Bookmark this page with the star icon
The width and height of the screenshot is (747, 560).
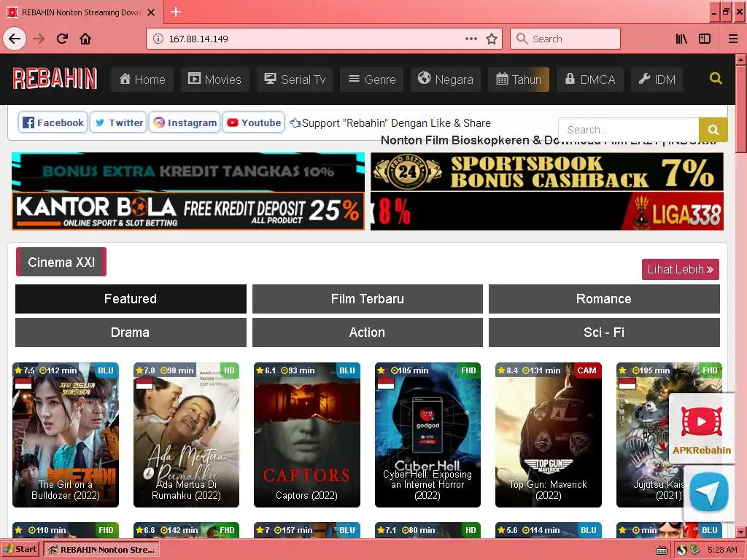point(492,39)
